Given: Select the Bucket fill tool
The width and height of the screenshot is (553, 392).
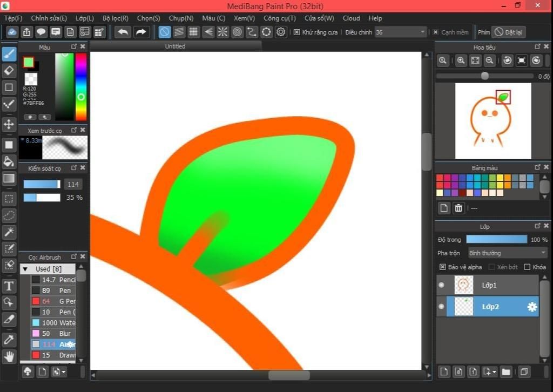Looking at the screenshot, I should pos(9,160).
